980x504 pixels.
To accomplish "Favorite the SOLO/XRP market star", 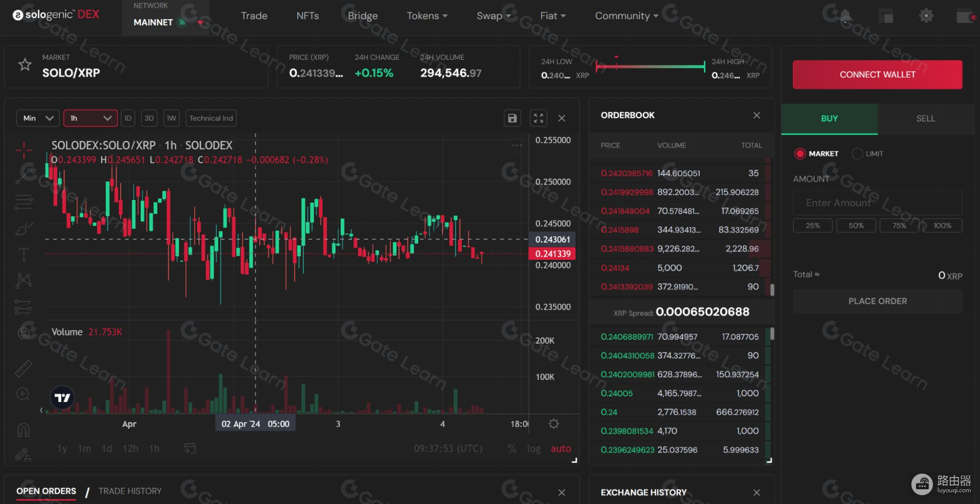I will pos(25,64).
